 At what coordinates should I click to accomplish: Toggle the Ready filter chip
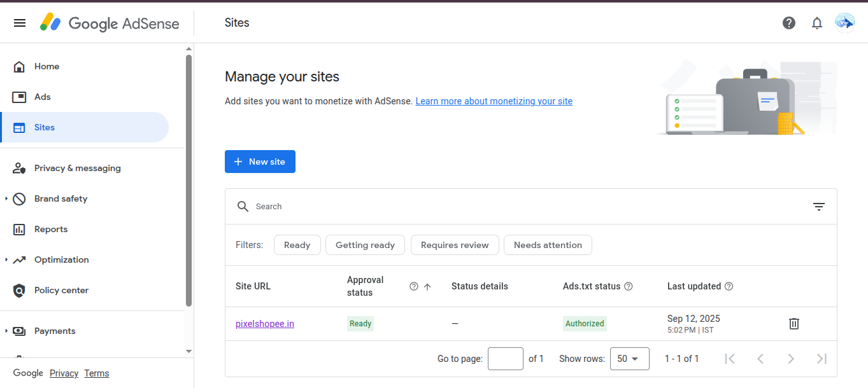297,245
